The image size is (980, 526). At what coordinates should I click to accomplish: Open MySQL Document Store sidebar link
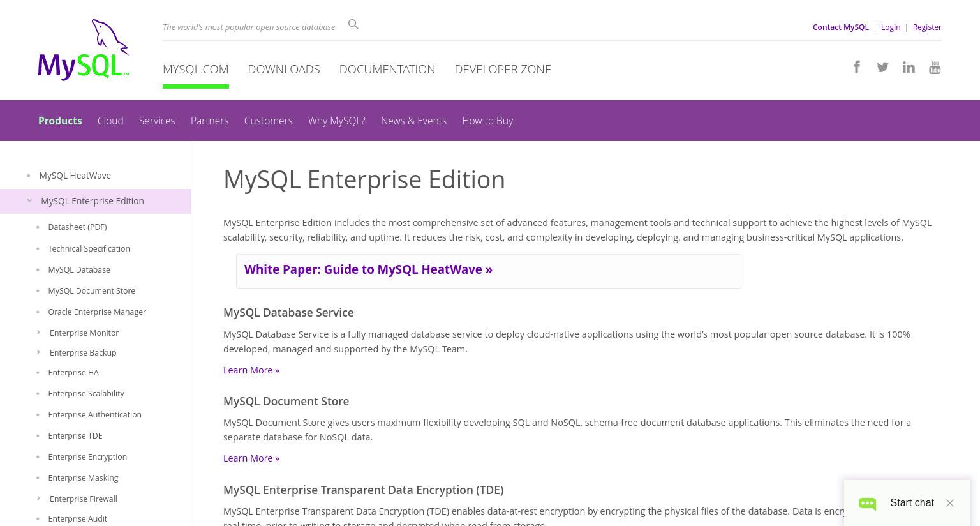91,290
